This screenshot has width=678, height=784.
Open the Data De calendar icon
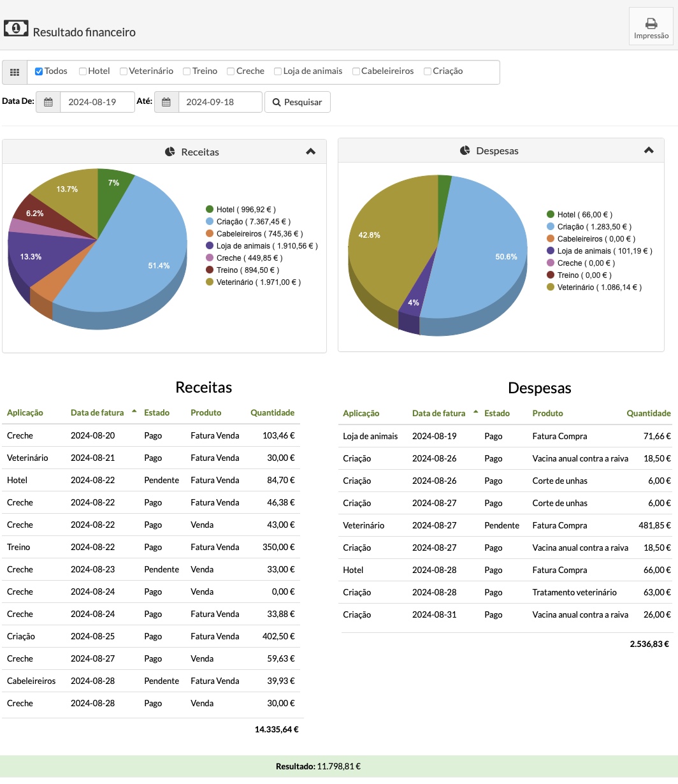48,102
